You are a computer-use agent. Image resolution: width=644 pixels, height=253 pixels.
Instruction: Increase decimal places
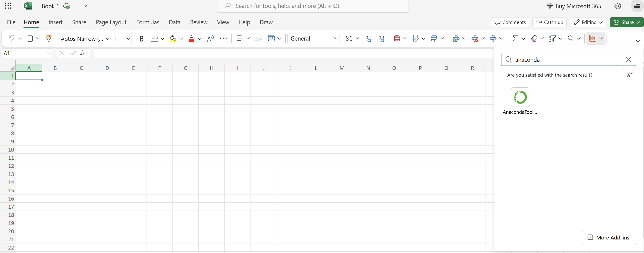tap(381, 38)
